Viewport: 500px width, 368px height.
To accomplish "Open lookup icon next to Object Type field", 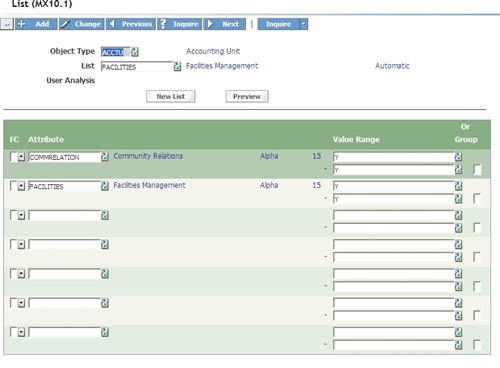I will [135, 52].
